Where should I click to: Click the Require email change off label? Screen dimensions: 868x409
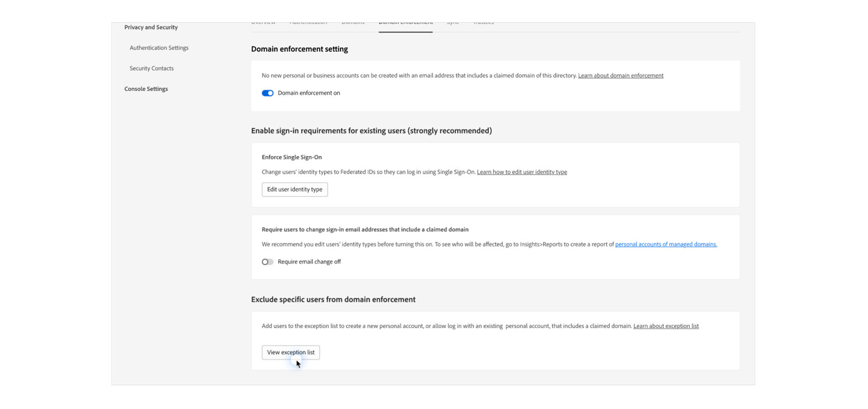[x=310, y=262]
